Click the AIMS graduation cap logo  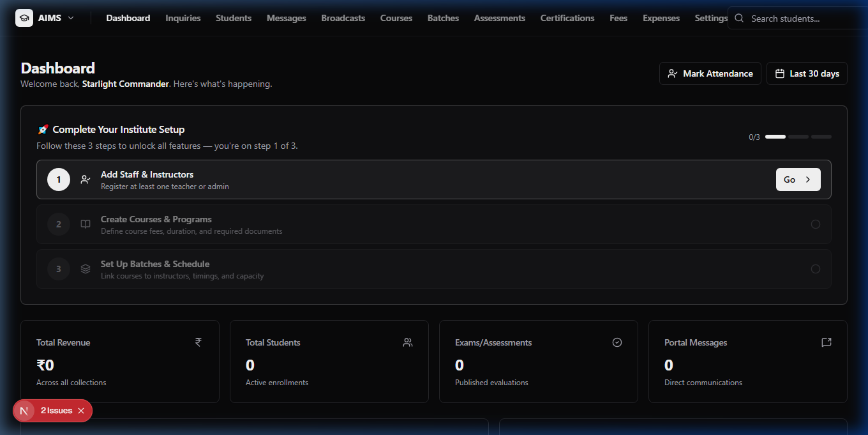click(24, 18)
